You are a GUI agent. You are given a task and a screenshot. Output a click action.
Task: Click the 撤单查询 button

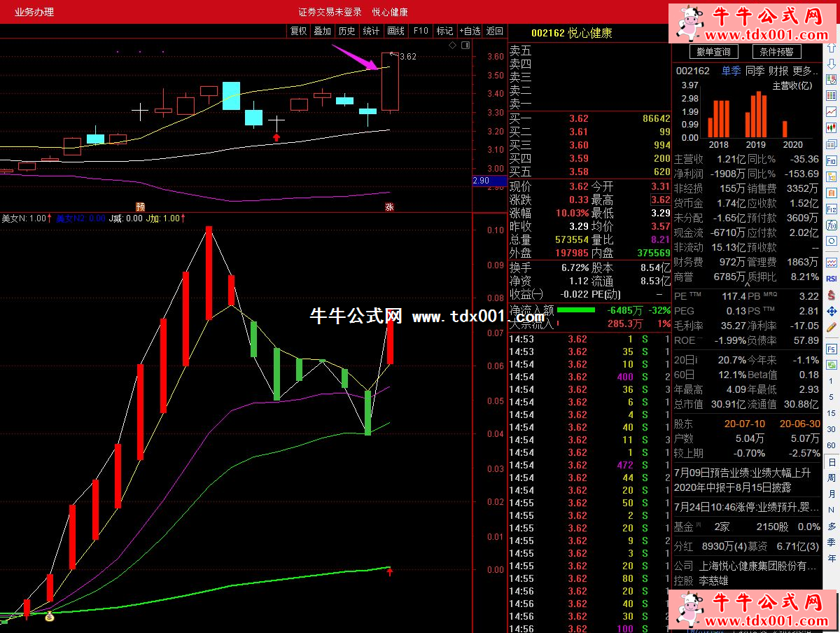point(714,52)
